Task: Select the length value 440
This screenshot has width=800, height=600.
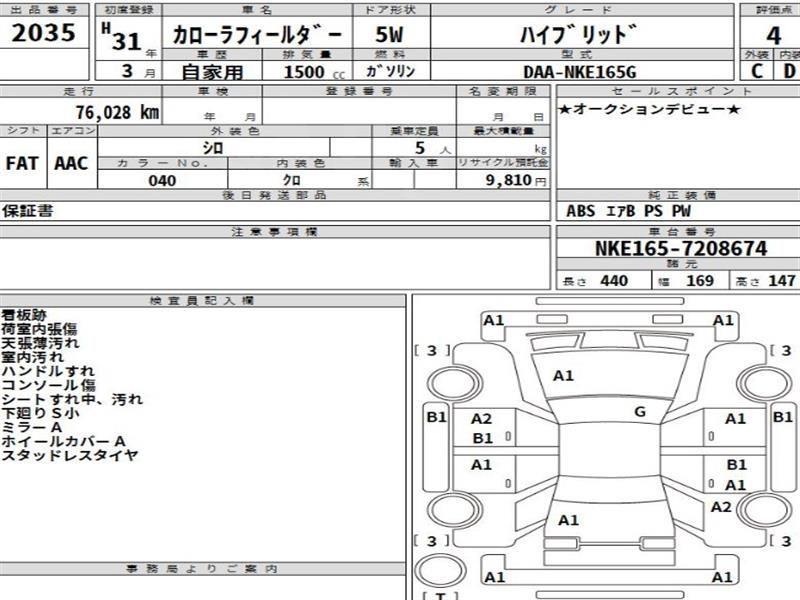Action: 614,281
